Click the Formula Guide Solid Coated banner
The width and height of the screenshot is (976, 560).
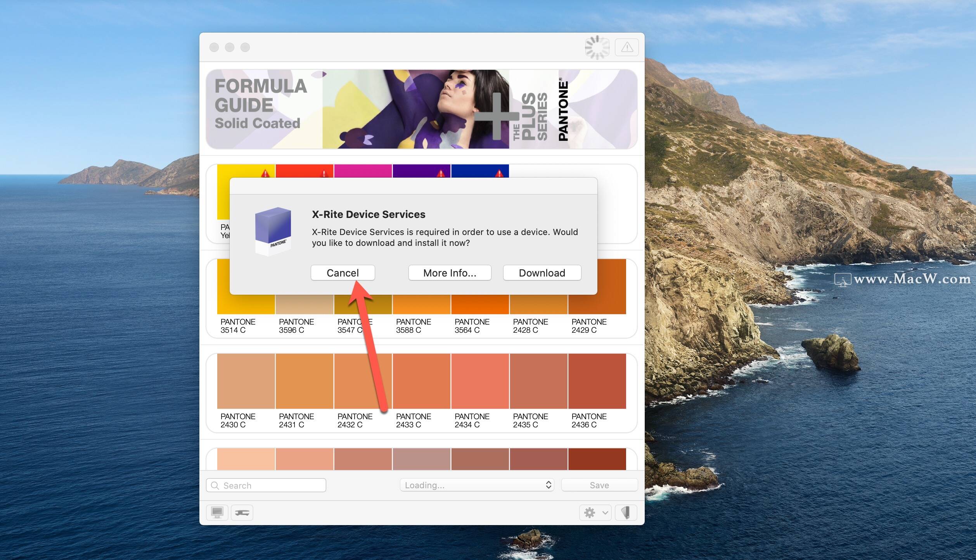coord(421,109)
